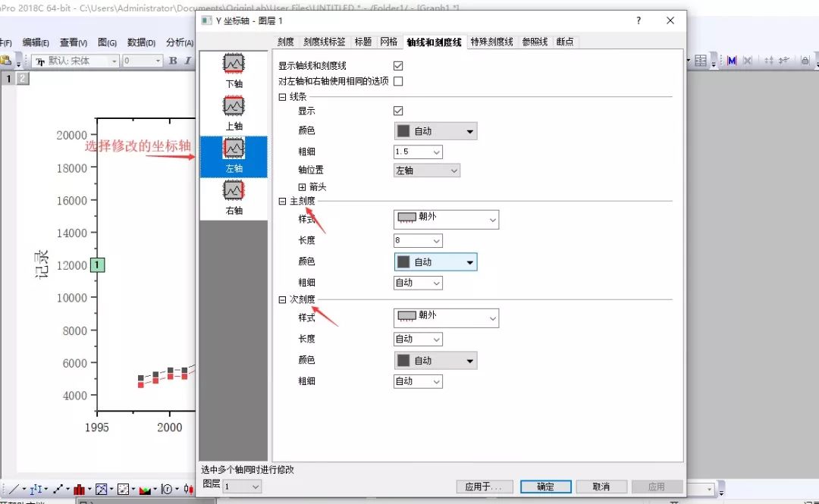Click page tab 1 in graph window
The height and width of the screenshot is (504, 819).
pos(9,78)
